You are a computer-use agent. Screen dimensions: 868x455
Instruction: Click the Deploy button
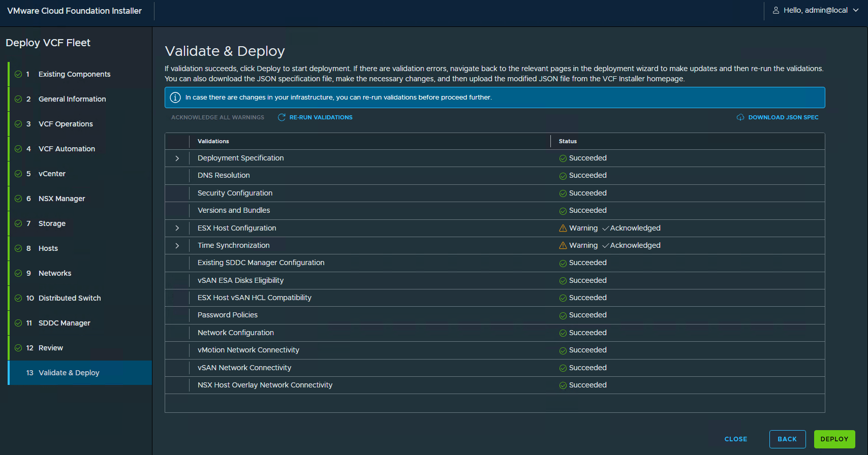(834, 439)
